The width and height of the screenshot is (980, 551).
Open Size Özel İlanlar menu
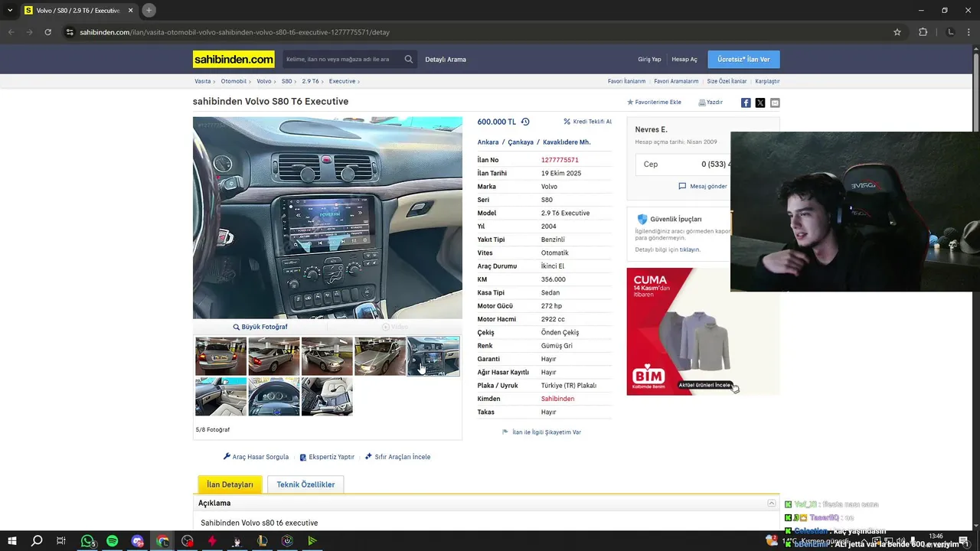[x=727, y=81]
